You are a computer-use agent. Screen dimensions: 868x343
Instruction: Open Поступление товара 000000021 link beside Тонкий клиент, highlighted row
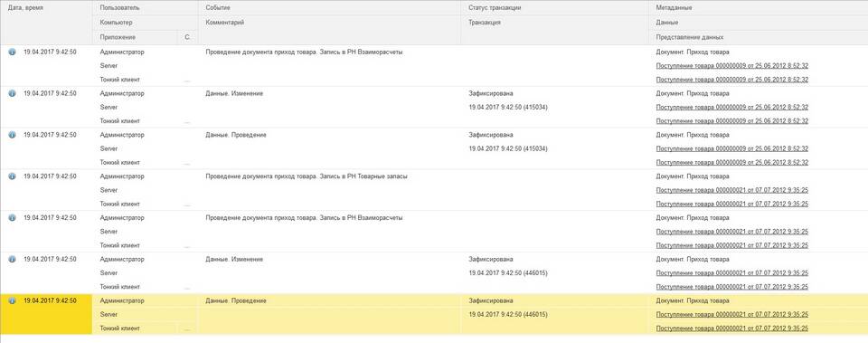(731, 328)
